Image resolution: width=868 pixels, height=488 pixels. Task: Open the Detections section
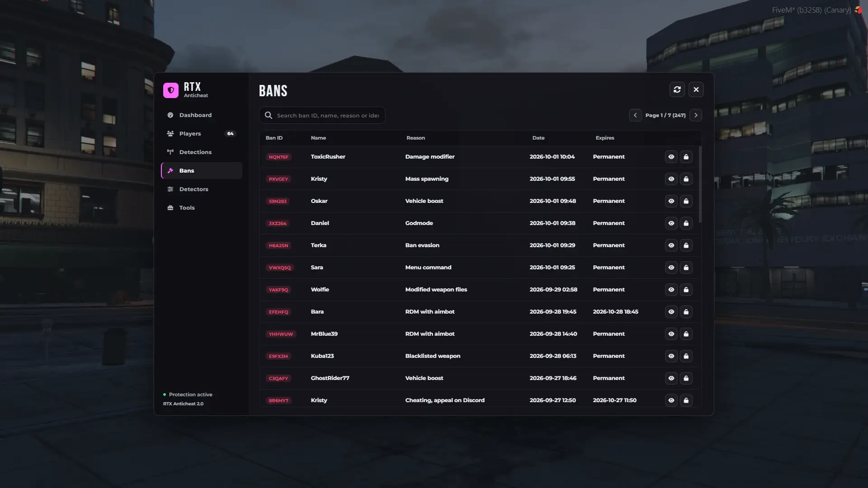click(202, 152)
